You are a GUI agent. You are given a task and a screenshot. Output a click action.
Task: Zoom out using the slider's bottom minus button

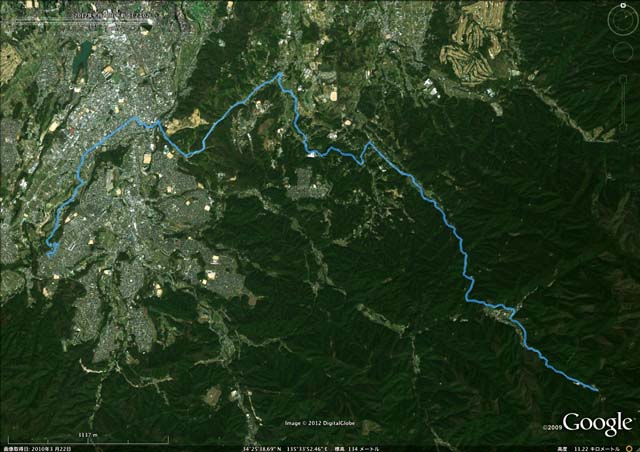[x=623, y=129]
